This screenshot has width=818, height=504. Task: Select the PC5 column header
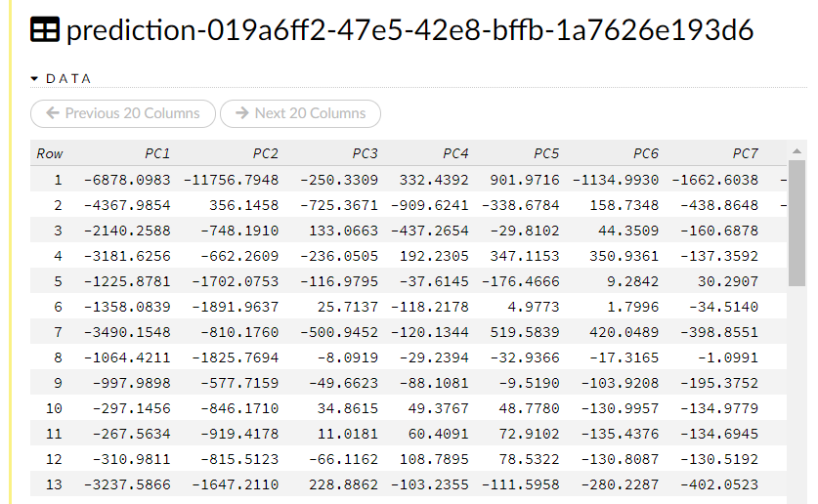pyautogui.click(x=546, y=153)
